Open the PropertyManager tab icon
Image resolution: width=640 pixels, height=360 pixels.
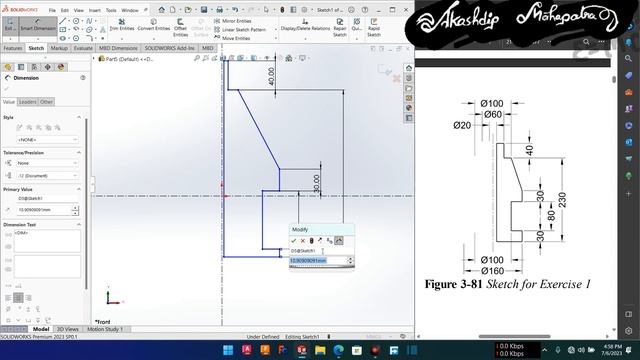[21, 67]
